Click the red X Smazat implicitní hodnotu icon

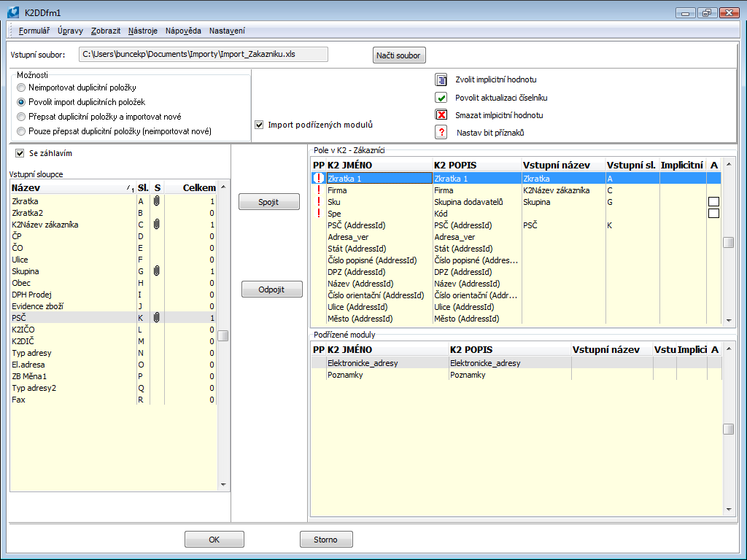point(441,114)
